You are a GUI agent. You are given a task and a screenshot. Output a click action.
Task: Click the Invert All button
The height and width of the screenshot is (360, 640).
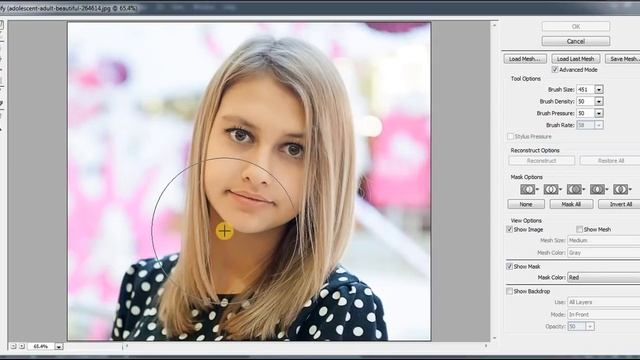click(x=619, y=204)
